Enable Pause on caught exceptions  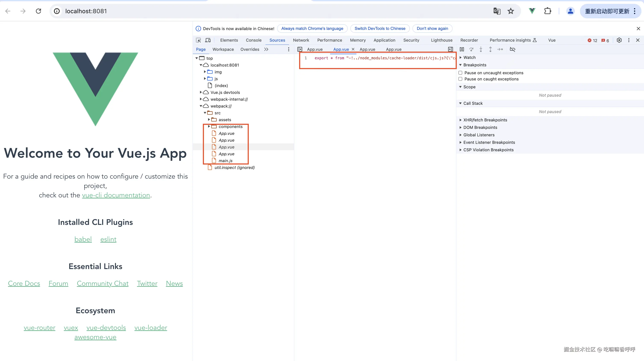(x=460, y=79)
